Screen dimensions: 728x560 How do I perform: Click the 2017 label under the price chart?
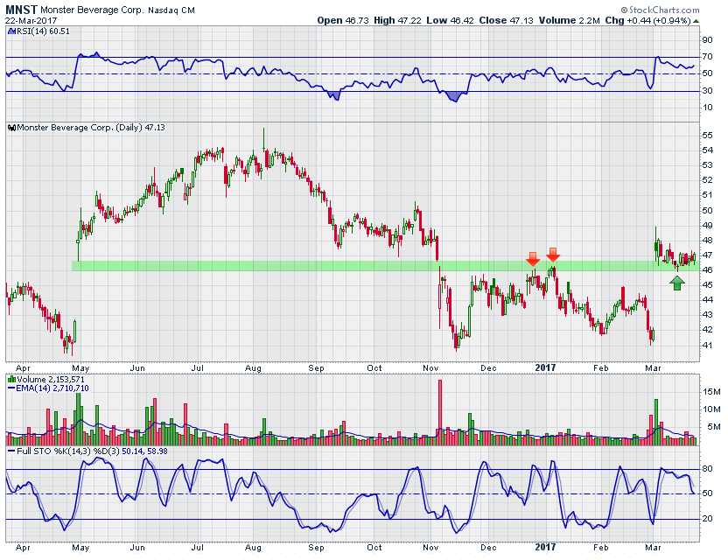click(x=545, y=367)
